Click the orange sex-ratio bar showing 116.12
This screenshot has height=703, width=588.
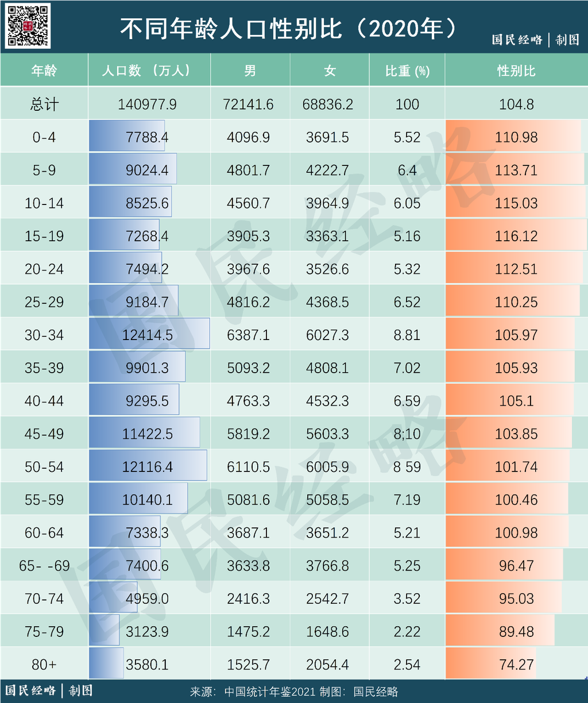click(x=516, y=235)
